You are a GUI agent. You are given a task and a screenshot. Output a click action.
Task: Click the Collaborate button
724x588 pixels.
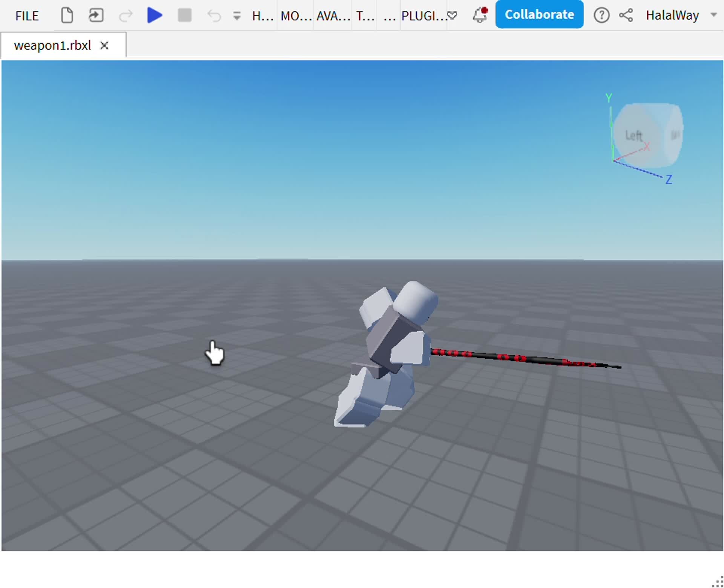(x=539, y=14)
